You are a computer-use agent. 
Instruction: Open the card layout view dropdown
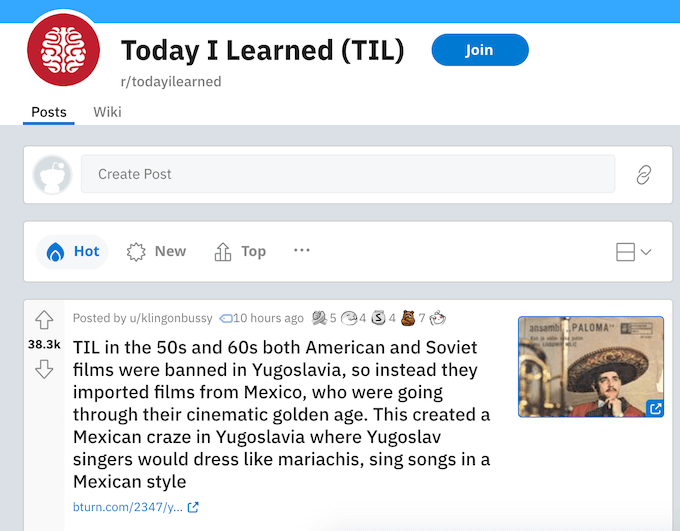coord(634,252)
